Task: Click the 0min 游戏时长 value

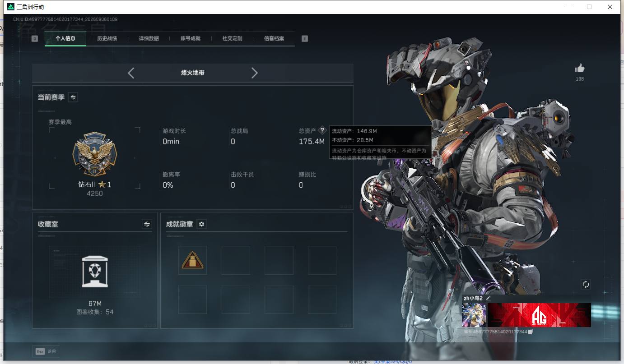Action: pyautogui.click(x=171, y=142)
